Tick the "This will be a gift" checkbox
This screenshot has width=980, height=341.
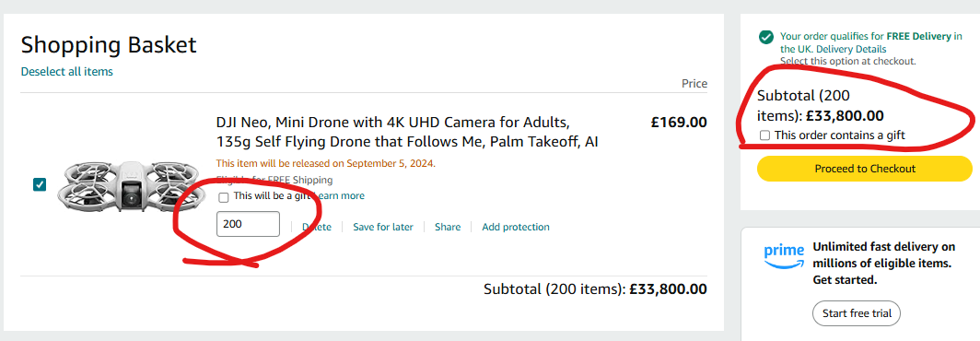point(224,198)
